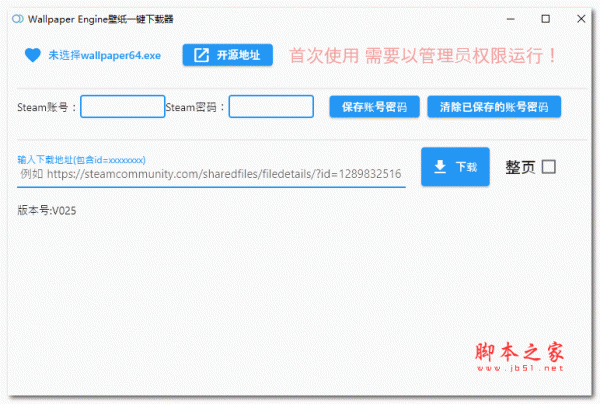Close the downloader window

581,19
